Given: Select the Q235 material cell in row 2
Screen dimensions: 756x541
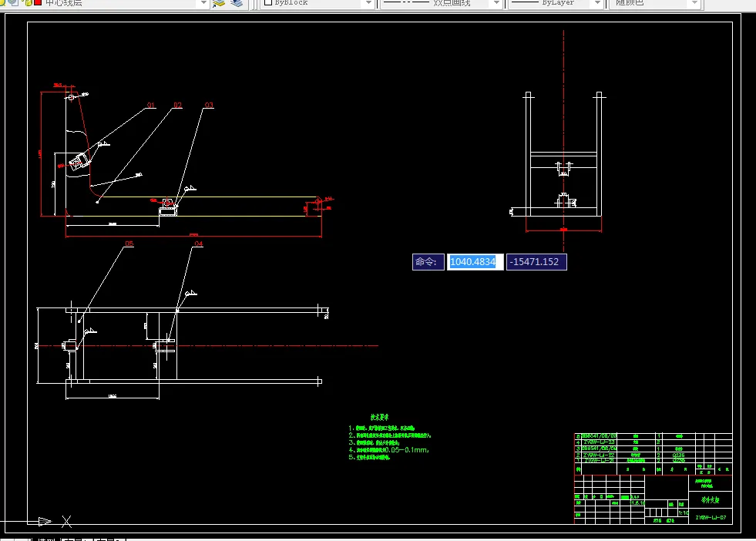Looking at the screenshot, I should coord(678,455).
